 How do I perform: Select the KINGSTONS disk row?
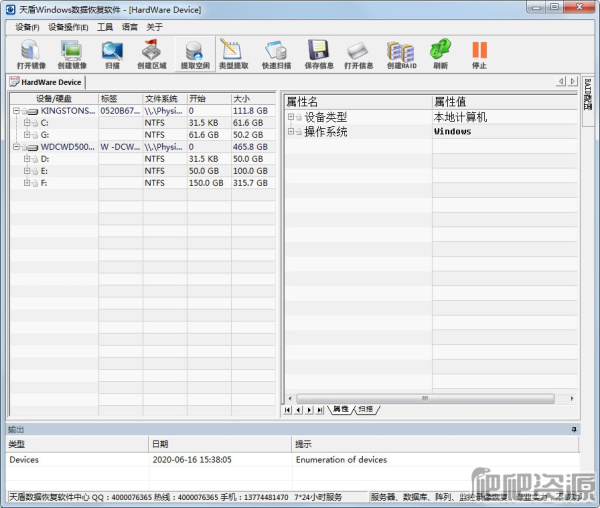(143, 111)
